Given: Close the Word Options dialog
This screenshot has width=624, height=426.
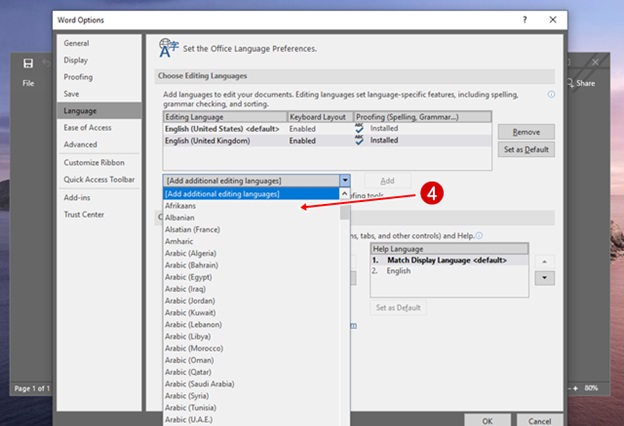Looking at the screenshot, I should click(x=553, y=20).
